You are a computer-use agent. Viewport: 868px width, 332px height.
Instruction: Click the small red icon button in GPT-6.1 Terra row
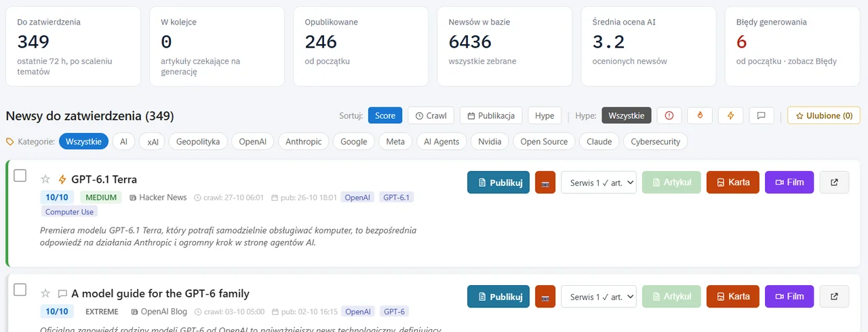pos(545,182)
